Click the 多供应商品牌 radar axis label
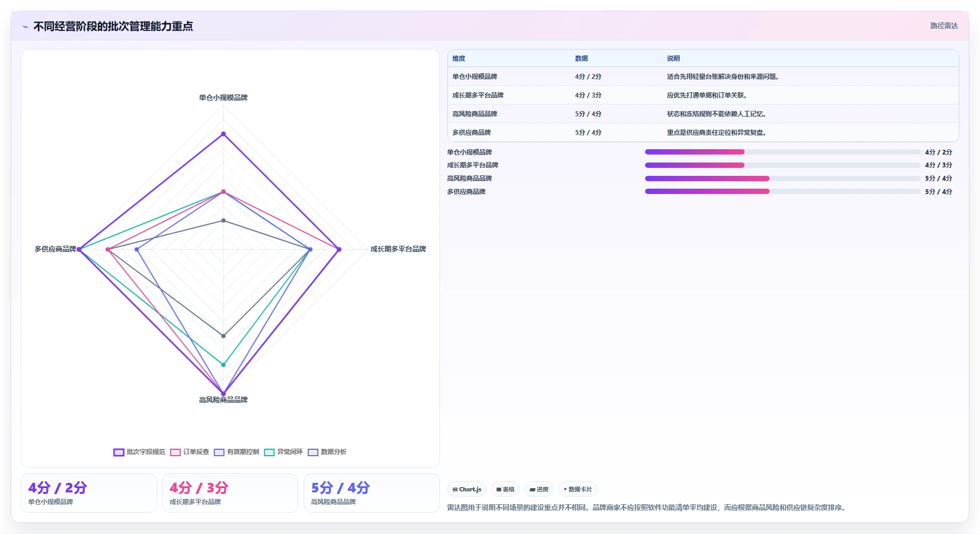Screen dimensions: 980x534 pos(55,249)
